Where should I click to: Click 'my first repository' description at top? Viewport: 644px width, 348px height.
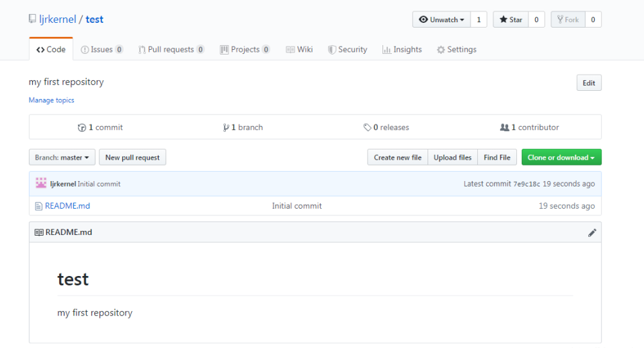coord(66,82)
